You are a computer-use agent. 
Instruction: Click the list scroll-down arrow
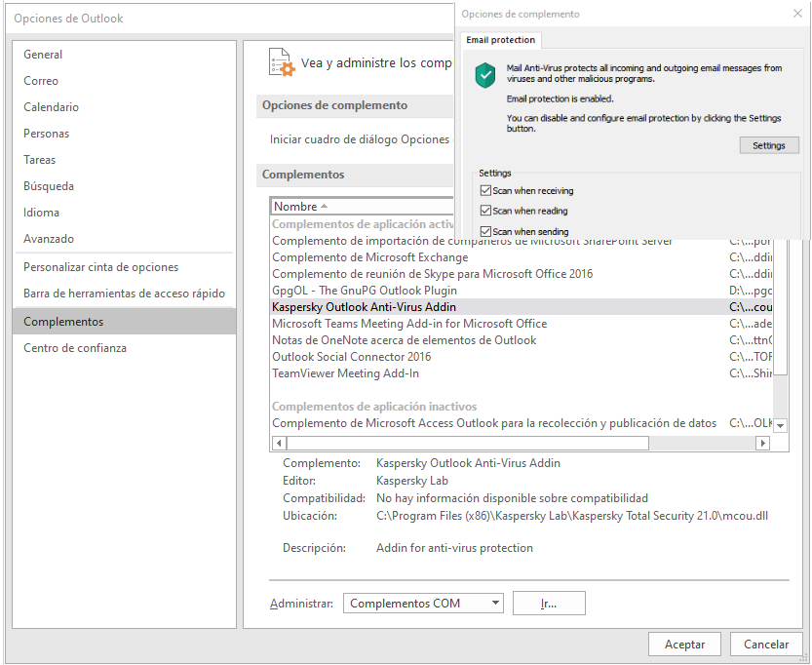point(781,426)
